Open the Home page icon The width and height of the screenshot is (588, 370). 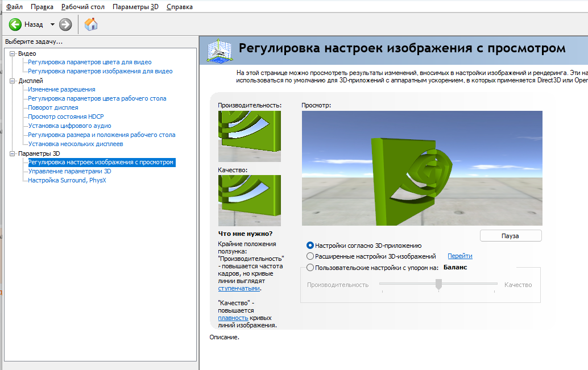(x=91, y=24)
